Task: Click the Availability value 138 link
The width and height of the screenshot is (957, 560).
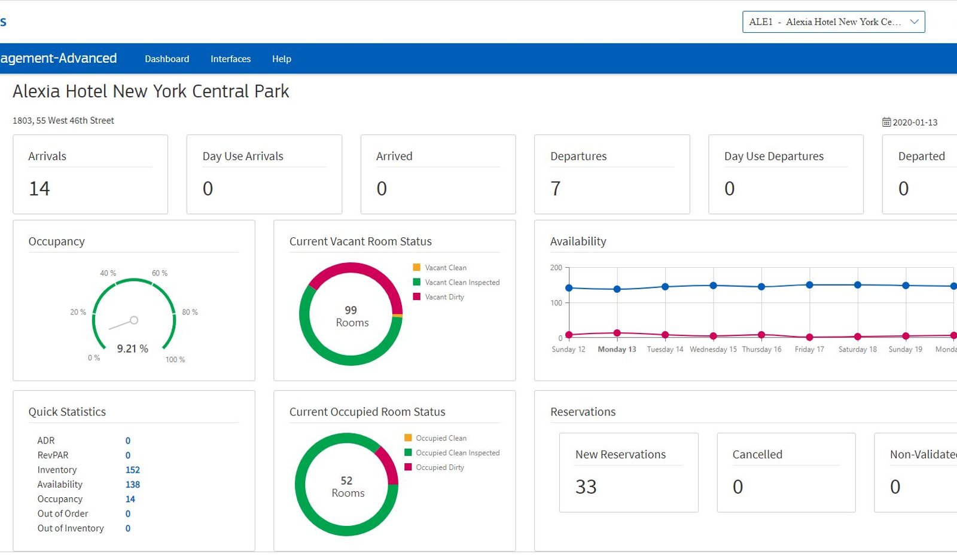Action: (x=133, y=485)
